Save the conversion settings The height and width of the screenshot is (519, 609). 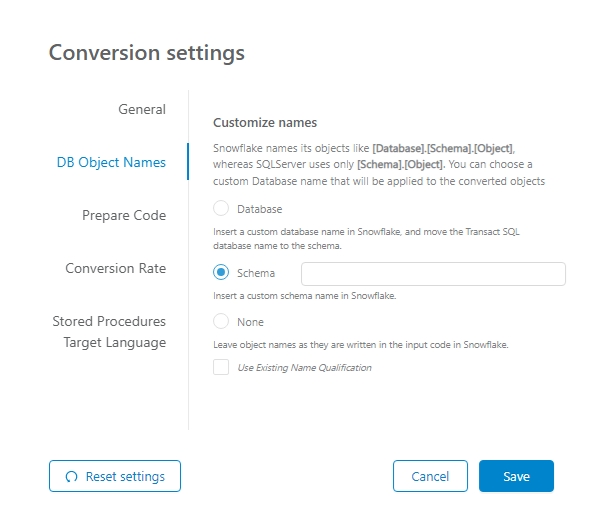(x=516, y=476)
